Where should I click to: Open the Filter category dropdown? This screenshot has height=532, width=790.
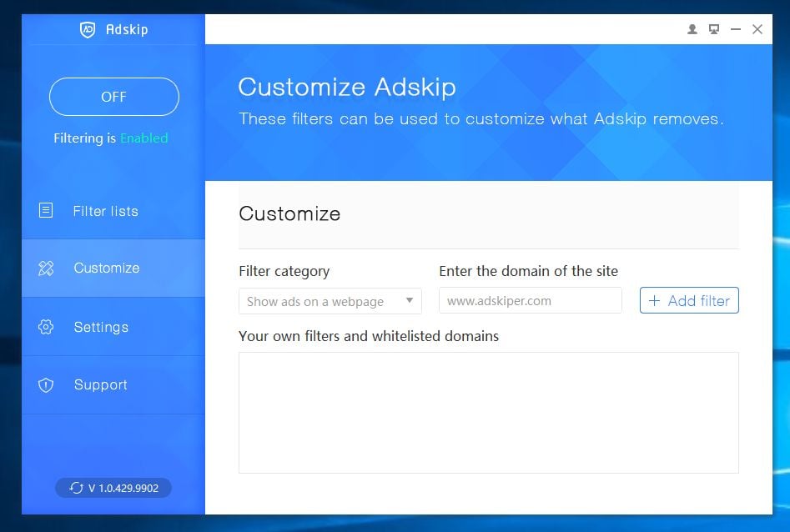(330, 301)
